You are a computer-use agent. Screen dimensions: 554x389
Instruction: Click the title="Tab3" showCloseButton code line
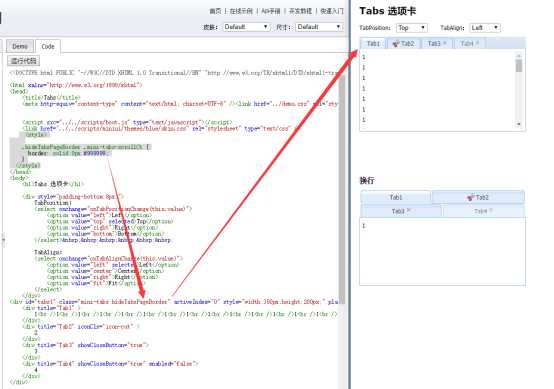click(x=85, y=345)
